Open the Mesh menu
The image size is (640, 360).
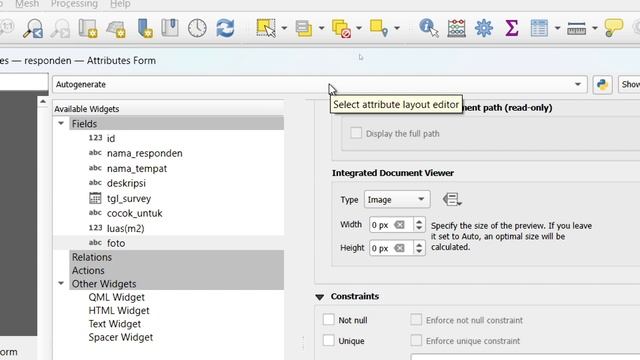coord(27,4)
